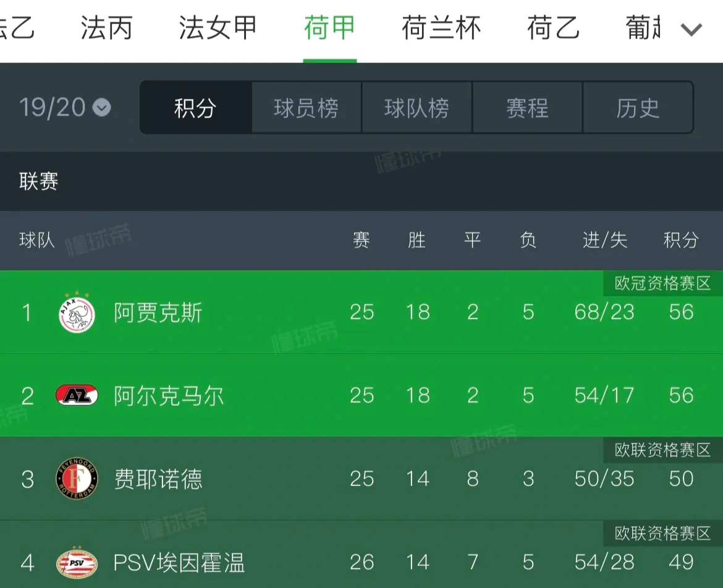View league history via 历史 button
Screen dimensions: 723x588
[x=638, y=107]
